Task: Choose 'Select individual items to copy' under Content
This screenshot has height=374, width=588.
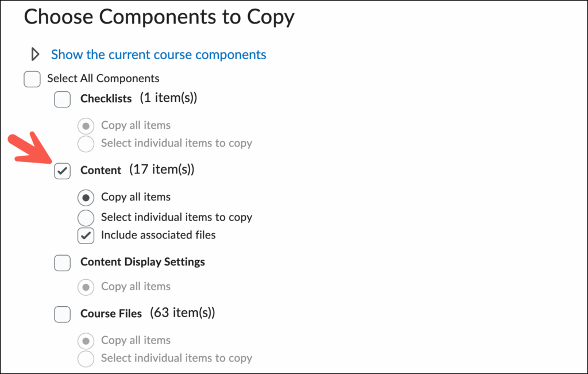Action: point(86,217)
